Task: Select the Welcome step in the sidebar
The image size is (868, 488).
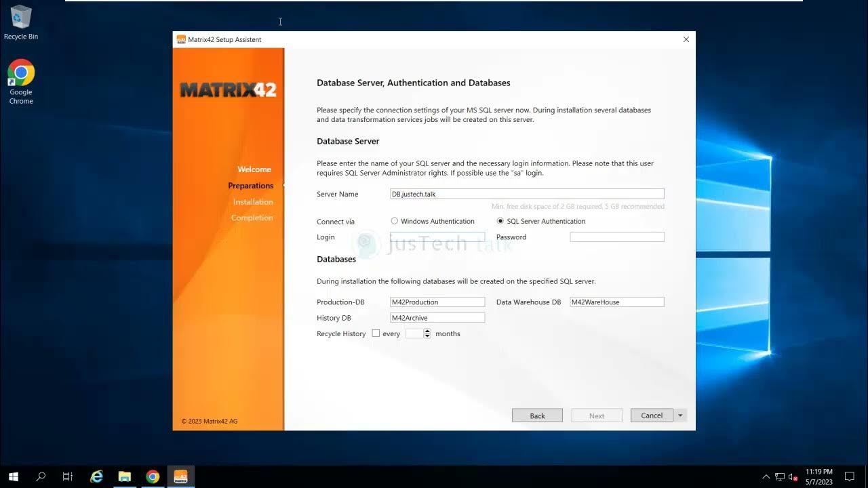Action: coord(254,169)
